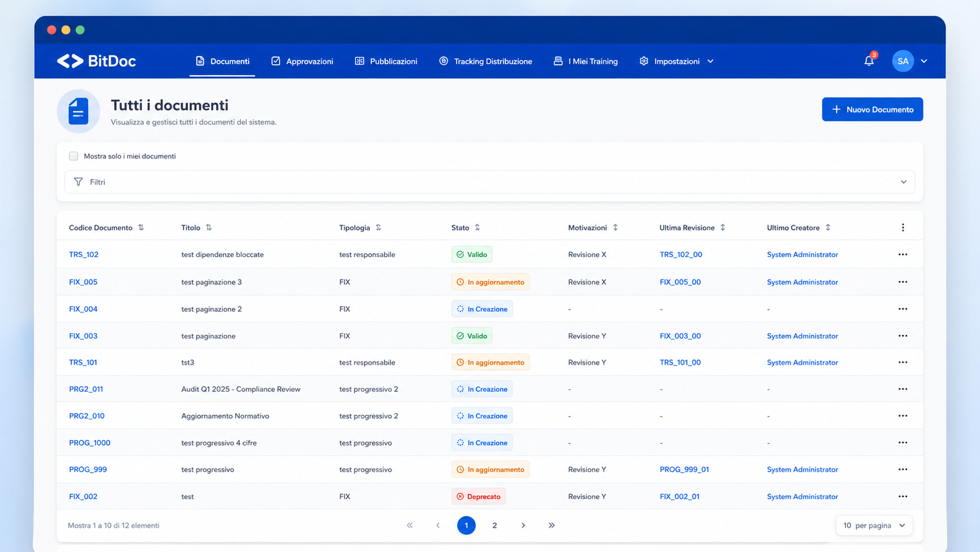Viewport: 980px width, 552px height.
Task: Sort by Titolo column
Action: 209,228
